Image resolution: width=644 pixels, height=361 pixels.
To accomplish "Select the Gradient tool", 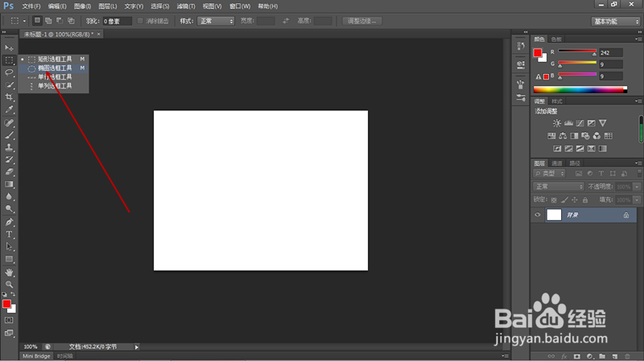I will 9,184.
